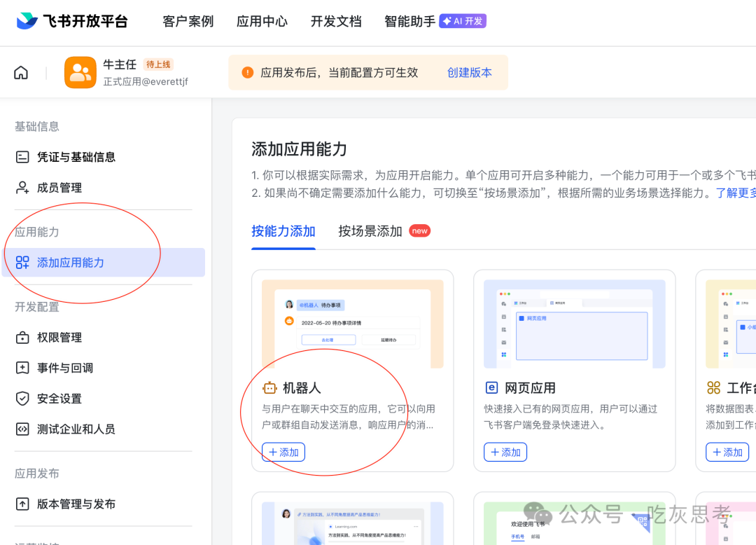Switch to the 按场景添加 tab
The image size is (756, 545).
click(x=370, y=231)
